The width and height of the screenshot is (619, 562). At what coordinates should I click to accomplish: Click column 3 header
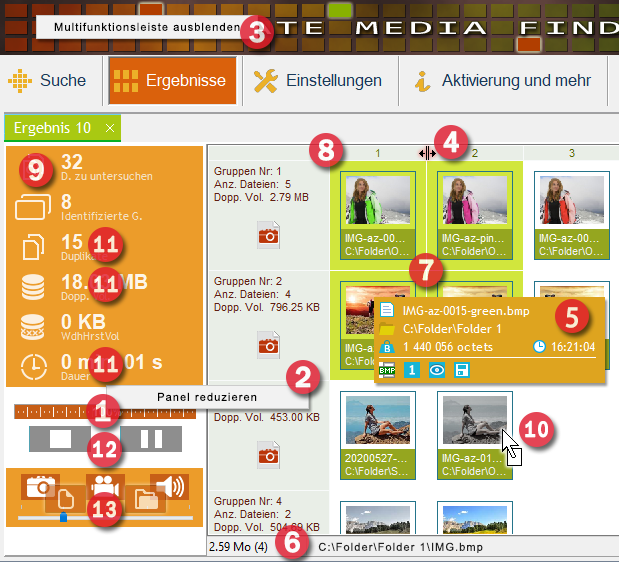(x=571, y=153)
